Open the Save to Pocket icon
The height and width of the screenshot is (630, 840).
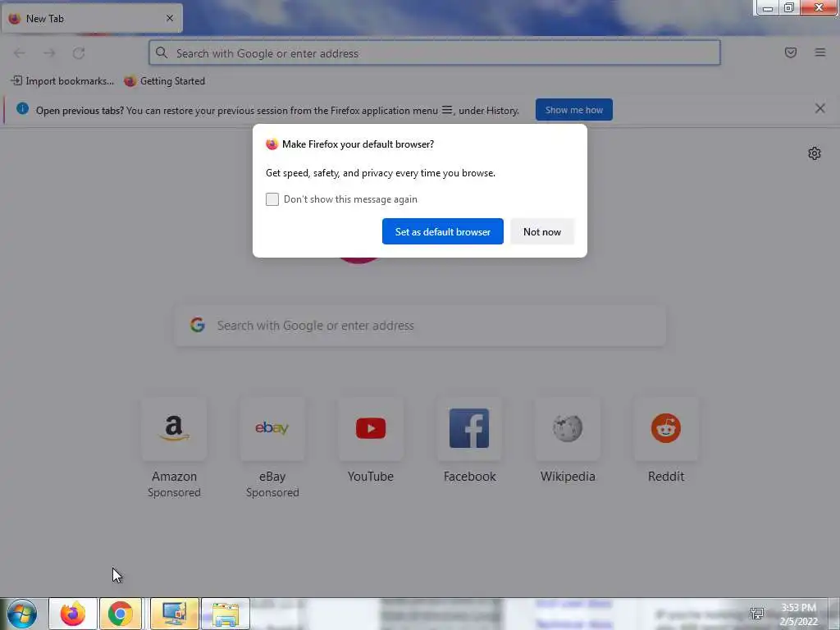point(791,52)
